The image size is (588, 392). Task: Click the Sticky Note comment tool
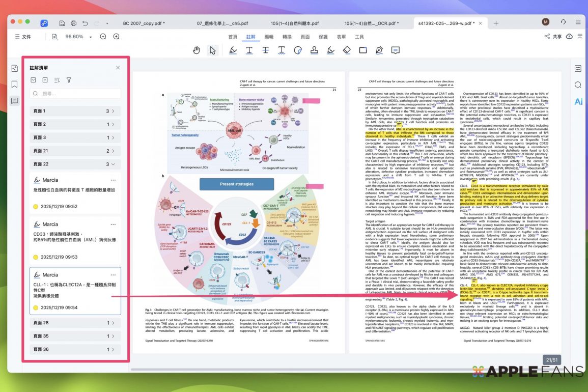pos(395,50)
